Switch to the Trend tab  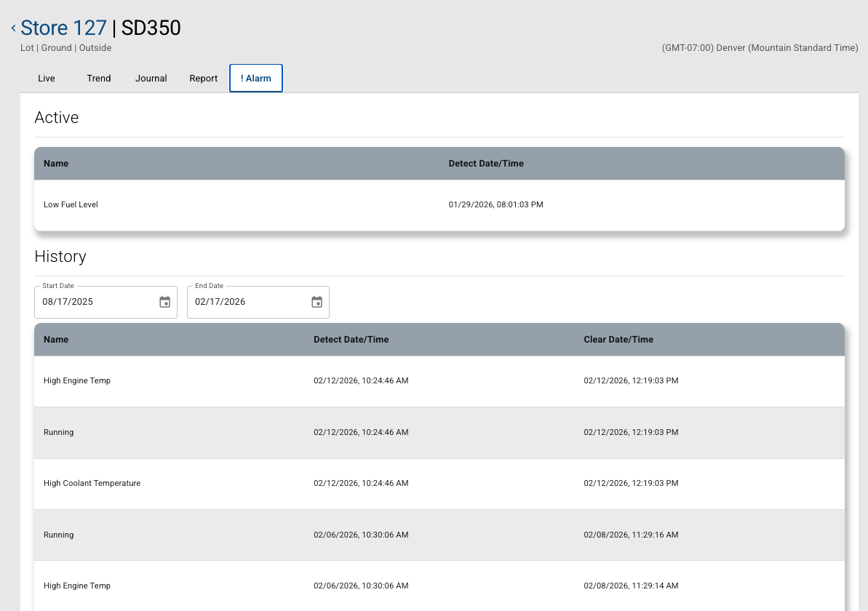[x=99, y=79]
